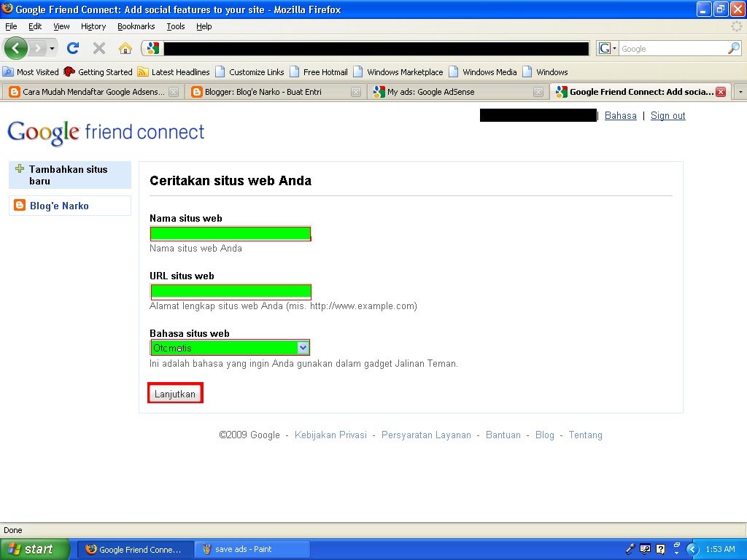
Task: Select Tambahkan situs baru in sidebar
Action: pos(70,175)
